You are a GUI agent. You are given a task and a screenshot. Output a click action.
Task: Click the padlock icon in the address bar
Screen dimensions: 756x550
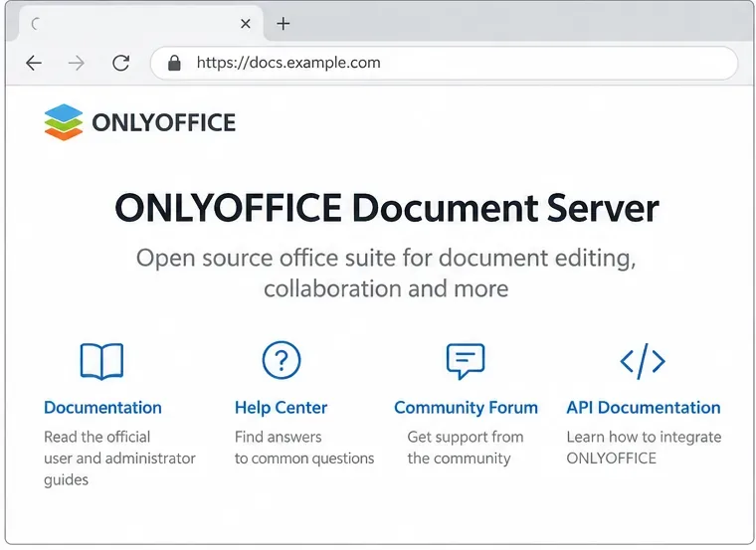pos(174,63)
